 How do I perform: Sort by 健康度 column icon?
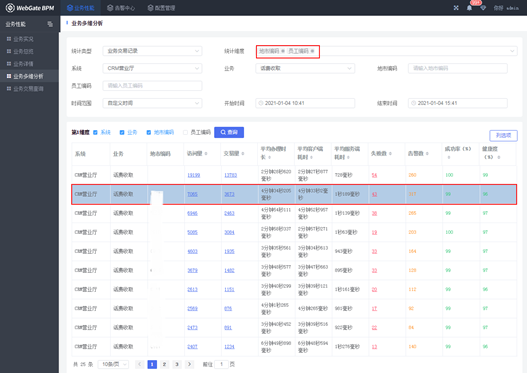pyautogui.click(x=499, y=157)
